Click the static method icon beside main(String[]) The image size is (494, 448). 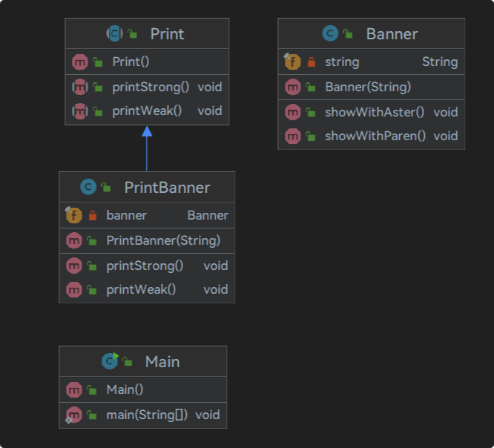point(73,415)
